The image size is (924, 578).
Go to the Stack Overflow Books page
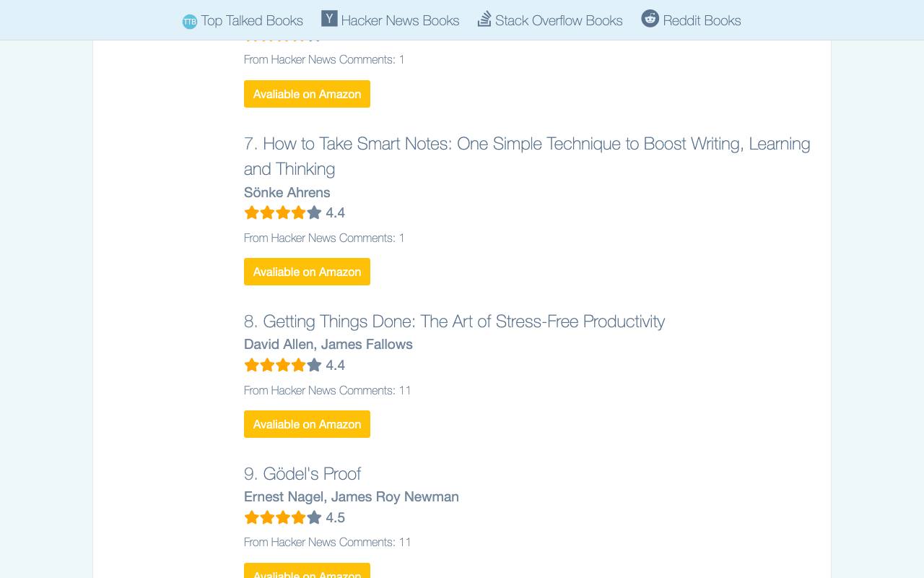[x=559, y=20]
